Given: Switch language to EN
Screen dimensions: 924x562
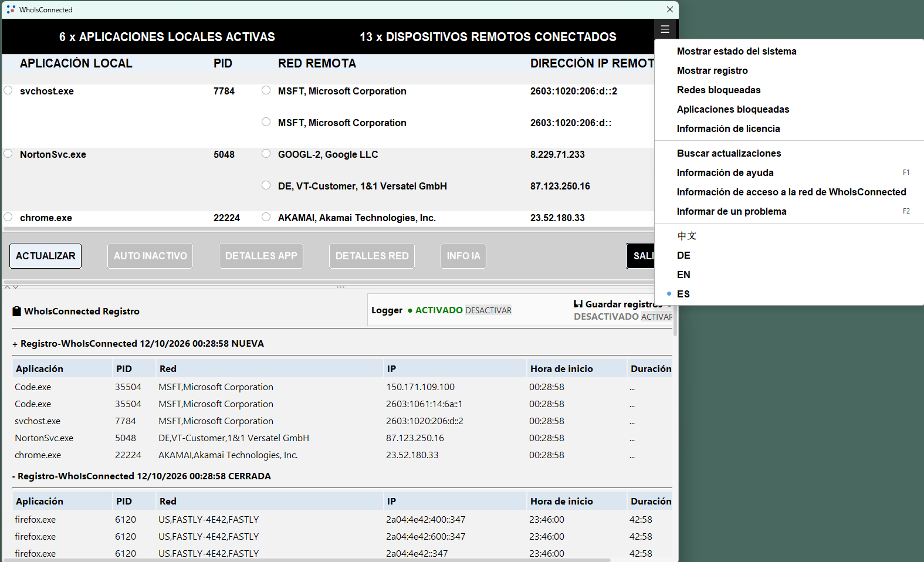Looking at the screenshot, I should 789,275.
